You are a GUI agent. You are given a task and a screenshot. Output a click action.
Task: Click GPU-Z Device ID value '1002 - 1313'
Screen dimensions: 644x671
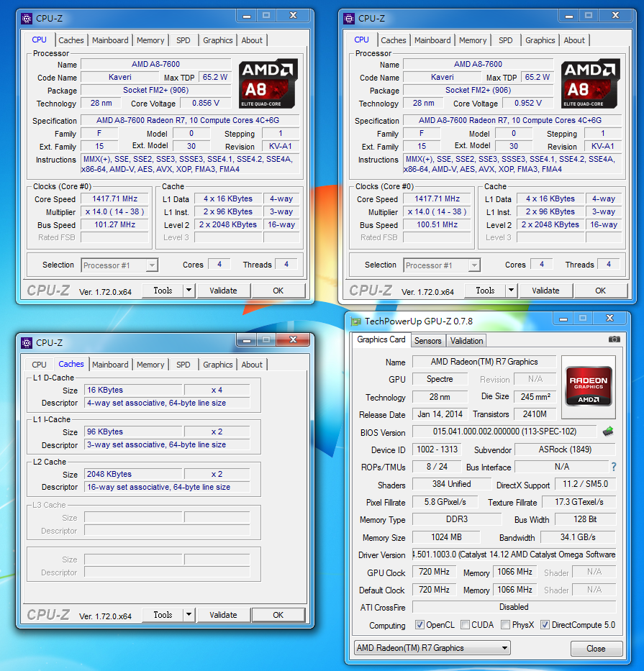pyautogui.click(x=437, y=449)
